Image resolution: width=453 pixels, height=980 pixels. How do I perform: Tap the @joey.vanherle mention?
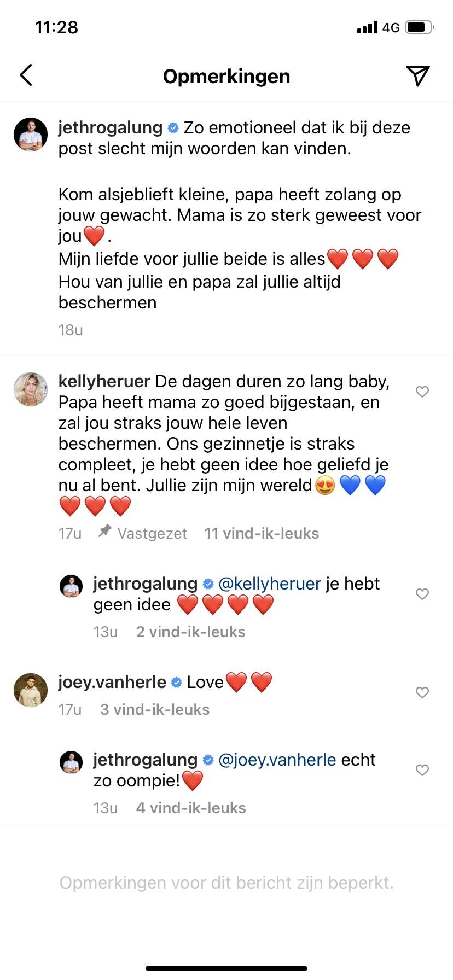coord(277,760)
